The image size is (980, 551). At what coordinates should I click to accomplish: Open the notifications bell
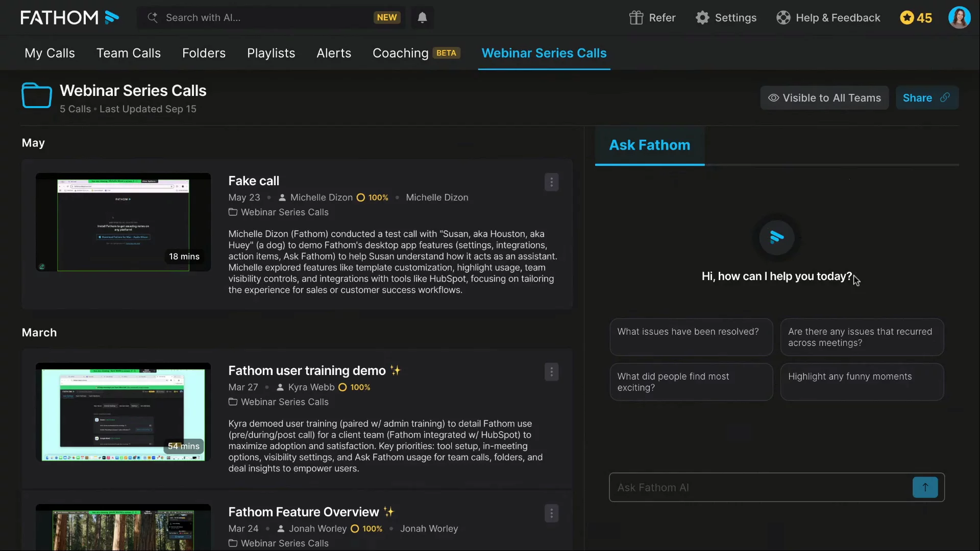pos(422,18)
